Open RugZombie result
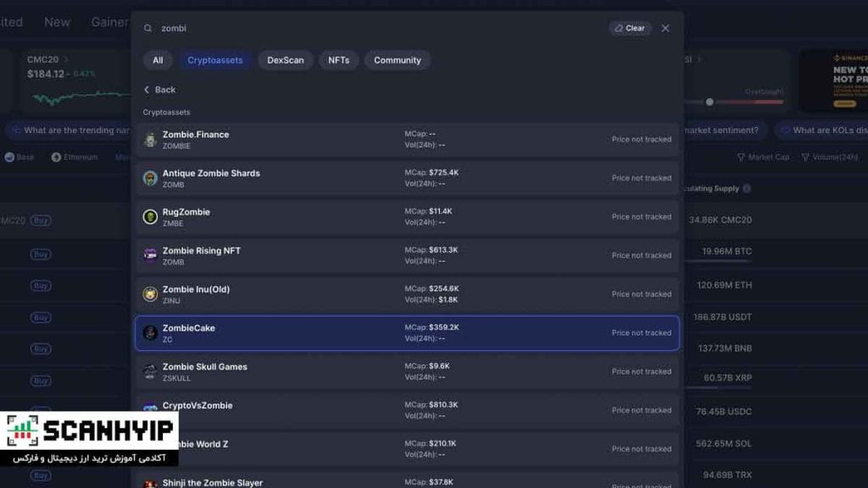Screen dimensions: 868x488 point(407,217)
